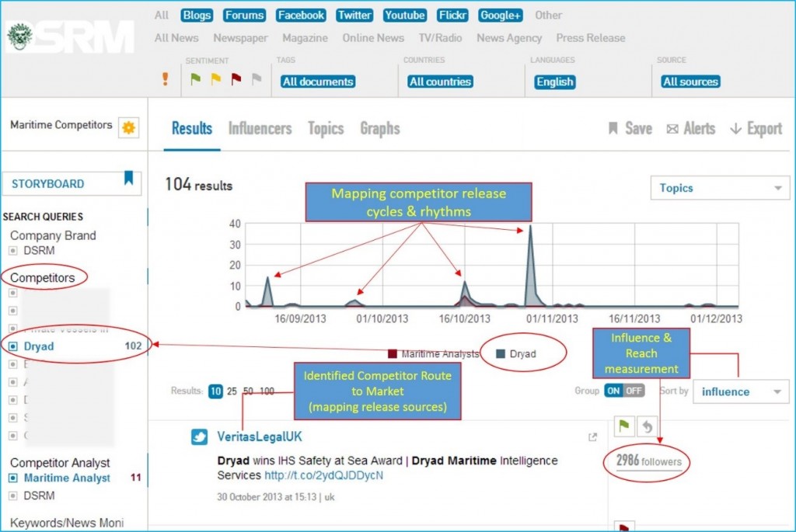
Task: Select the TV/Radio category
Action: pos(441,38)
